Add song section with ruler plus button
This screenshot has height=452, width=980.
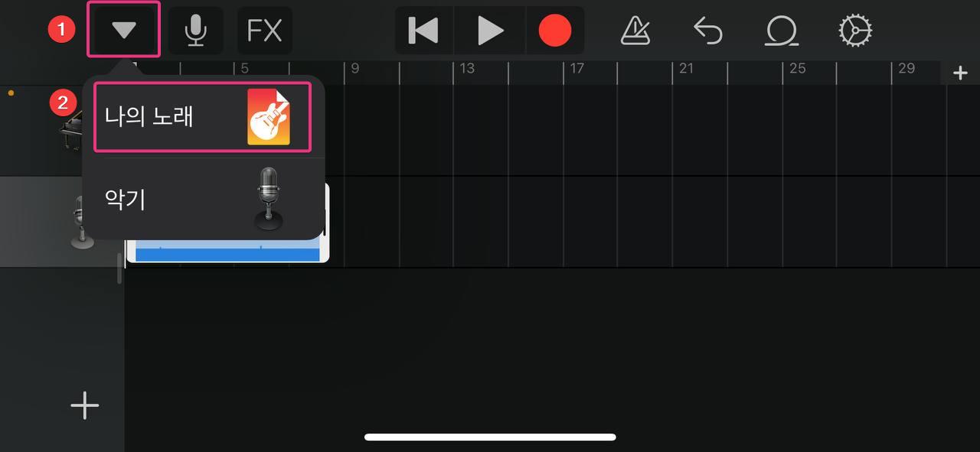pos(960,73)
